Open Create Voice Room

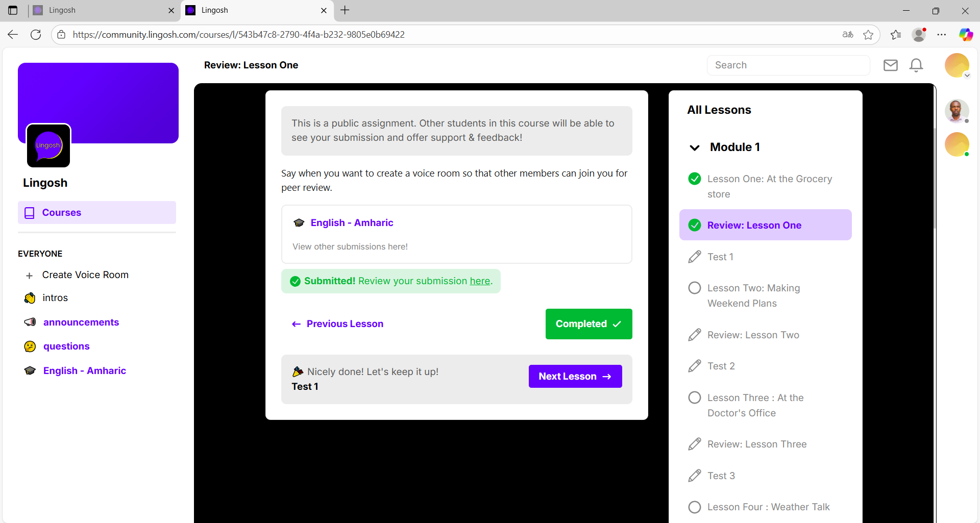[85, 275]
